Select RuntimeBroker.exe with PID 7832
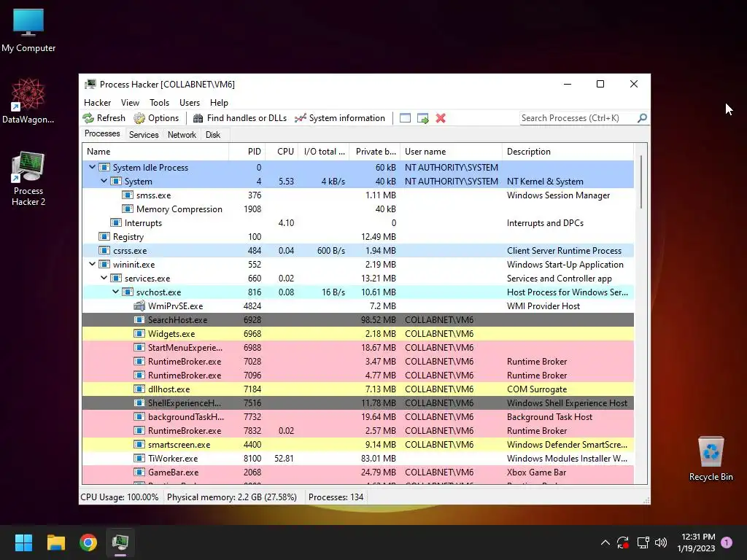This screenshot has height=560, width=747. (357, 430)
